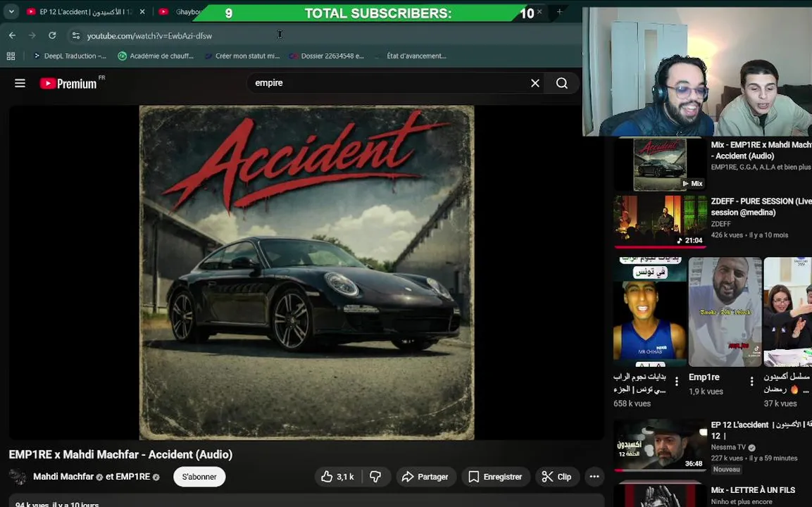Open Mahdi Machfar channel avatar
Screen dimensions: 812x507
click(x=18, y=477)
